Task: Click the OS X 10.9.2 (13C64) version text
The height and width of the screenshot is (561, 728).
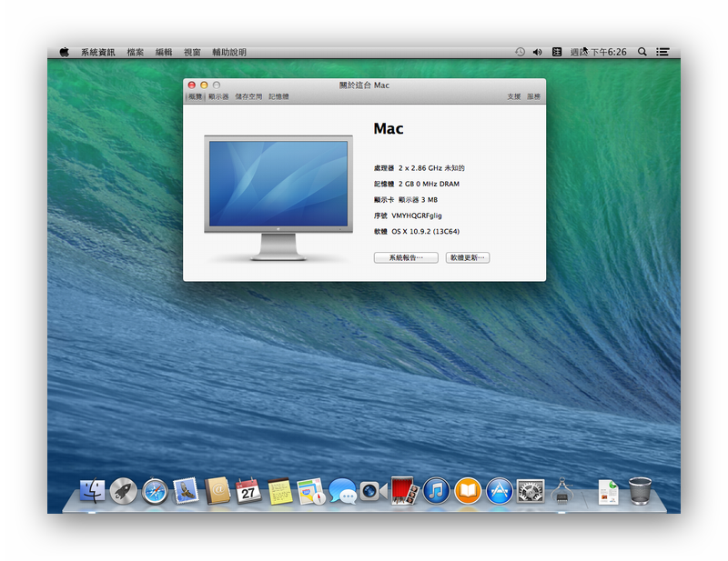Action: pos(425,232)
